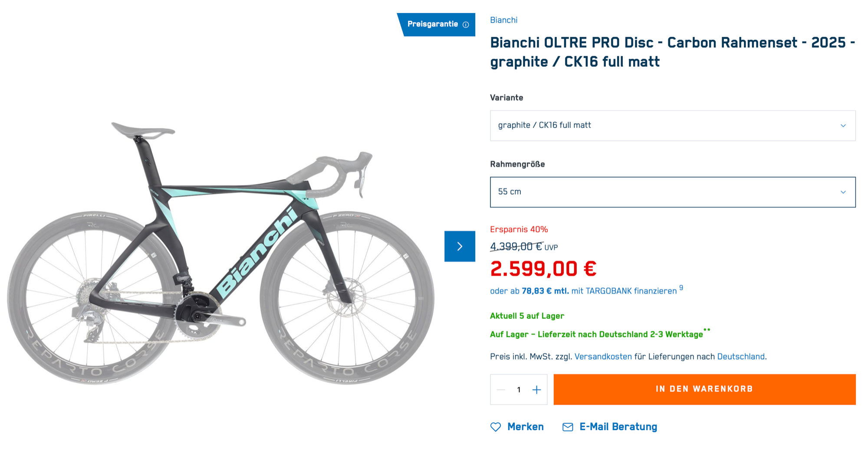Click the E-Mail Beratung link text

tap(618, 427)
